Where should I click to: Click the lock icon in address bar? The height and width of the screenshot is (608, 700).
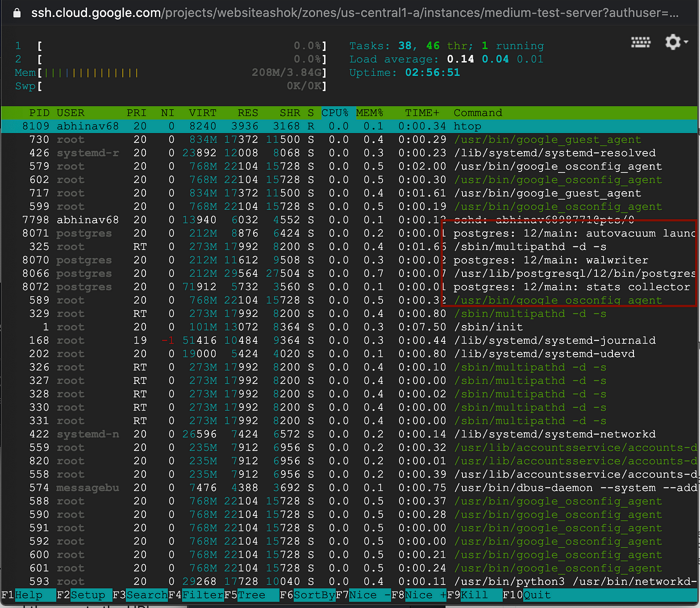(x=17, y=13)
